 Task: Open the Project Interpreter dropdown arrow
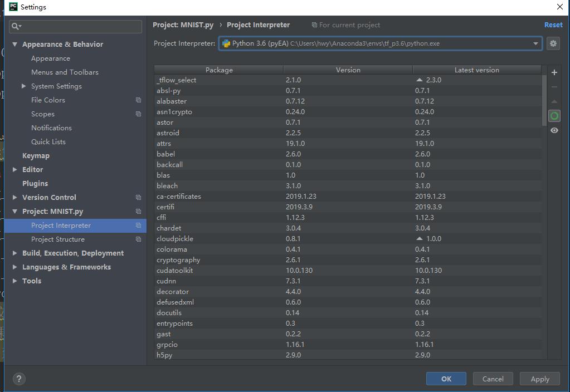(535, 43)
